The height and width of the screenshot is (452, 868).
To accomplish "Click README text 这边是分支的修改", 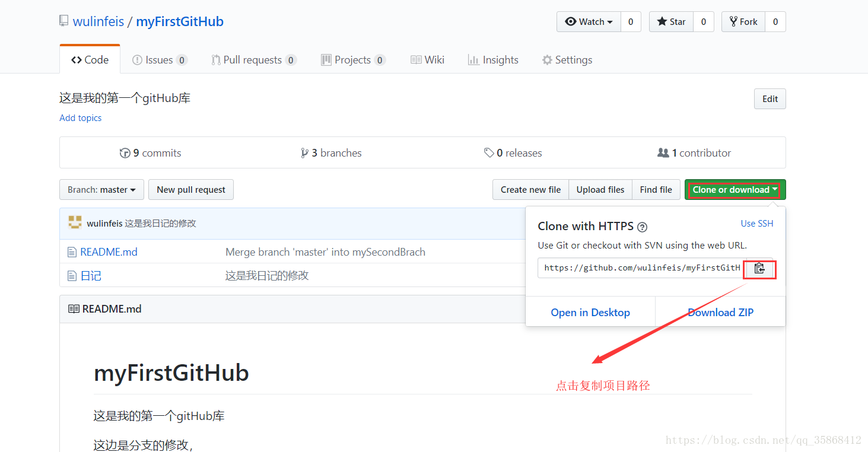I will pos(143,445).
